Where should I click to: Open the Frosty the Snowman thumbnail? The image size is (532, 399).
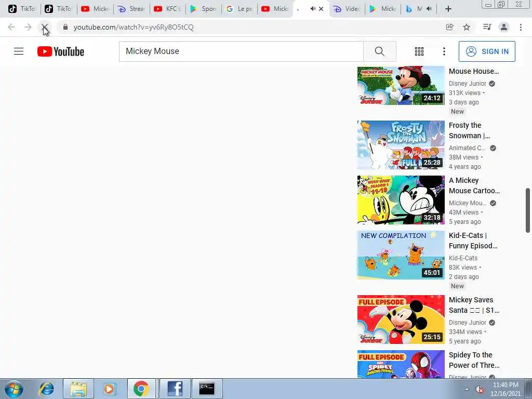(401, 145)
